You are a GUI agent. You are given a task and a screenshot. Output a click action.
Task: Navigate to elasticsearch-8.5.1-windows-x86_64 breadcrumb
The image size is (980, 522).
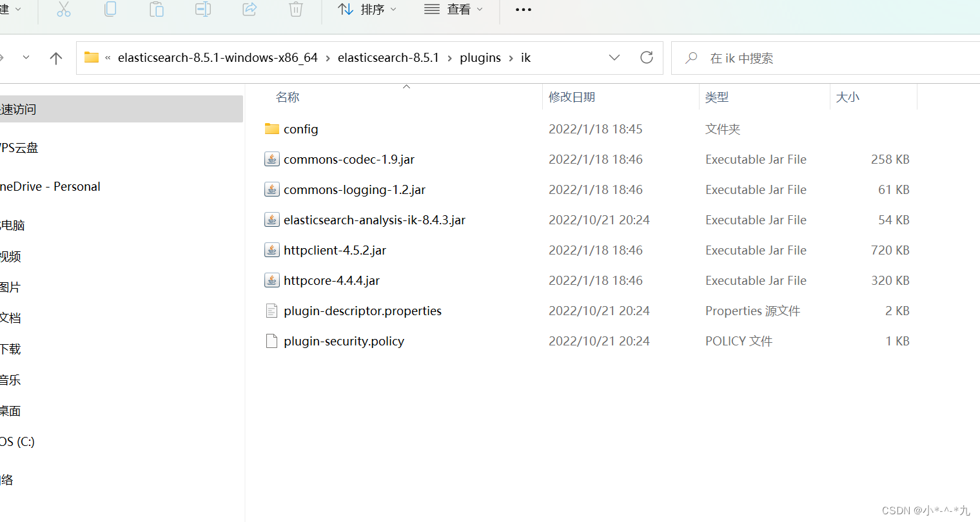coord(218,57)
